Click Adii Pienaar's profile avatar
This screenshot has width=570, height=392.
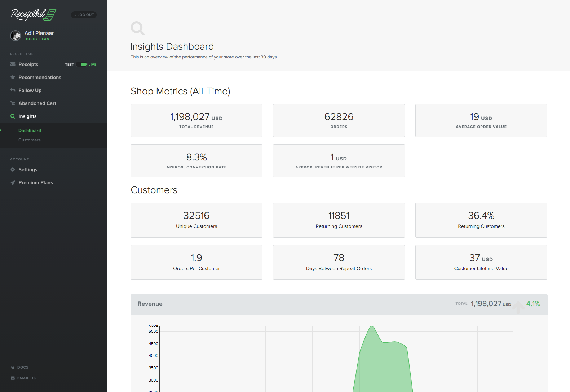(x=16, y=36)
